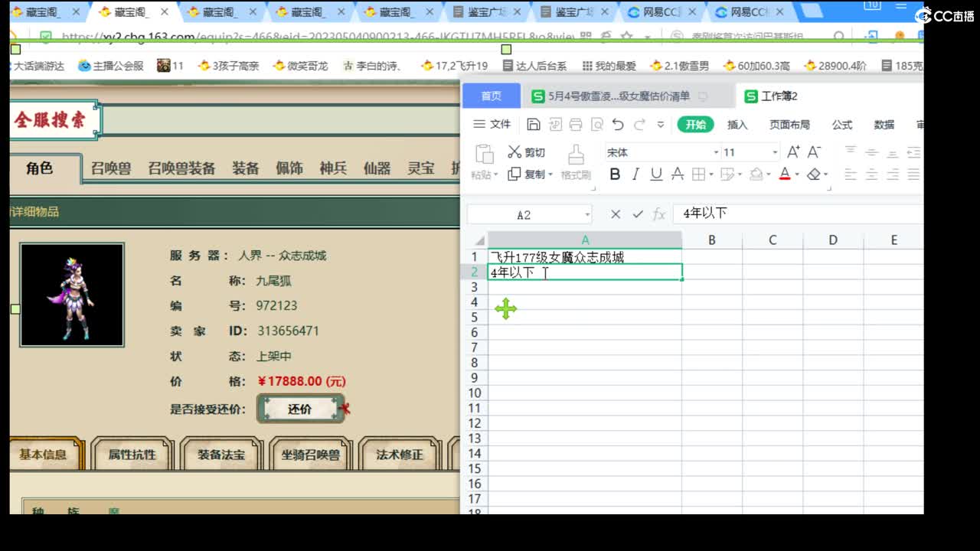
Task: Click the Clear eraser icon
Action: coord(813,174)
